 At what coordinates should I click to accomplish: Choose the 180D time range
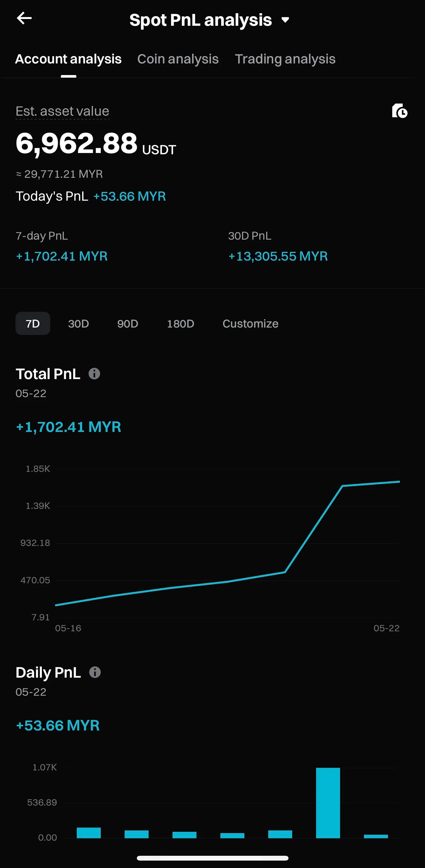coord(181,323)
